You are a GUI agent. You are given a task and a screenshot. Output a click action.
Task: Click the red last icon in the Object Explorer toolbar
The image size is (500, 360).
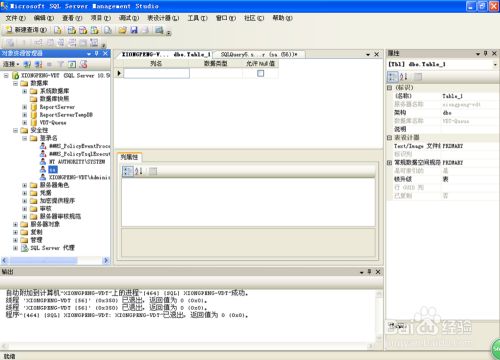(83, 64)
